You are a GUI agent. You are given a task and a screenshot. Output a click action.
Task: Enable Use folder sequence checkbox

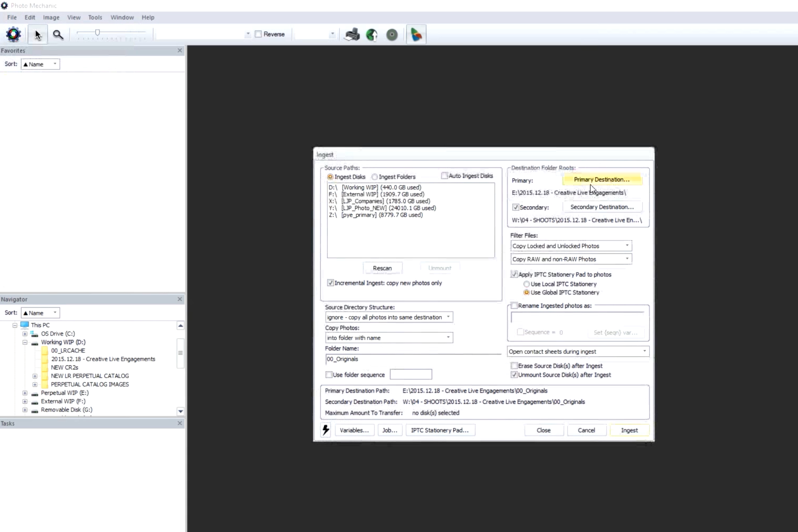tap(329, 375)
